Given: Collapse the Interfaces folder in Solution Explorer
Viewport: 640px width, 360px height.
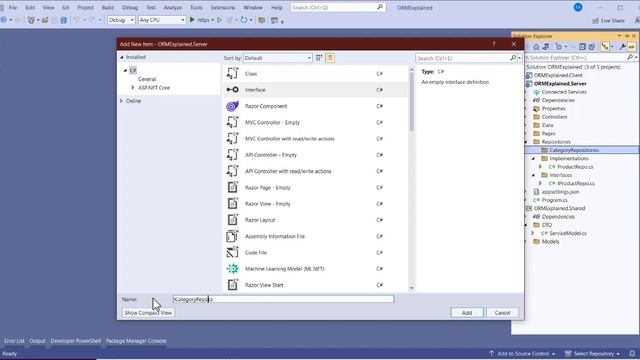Looking at the screenshot, I should pos(533,175).
